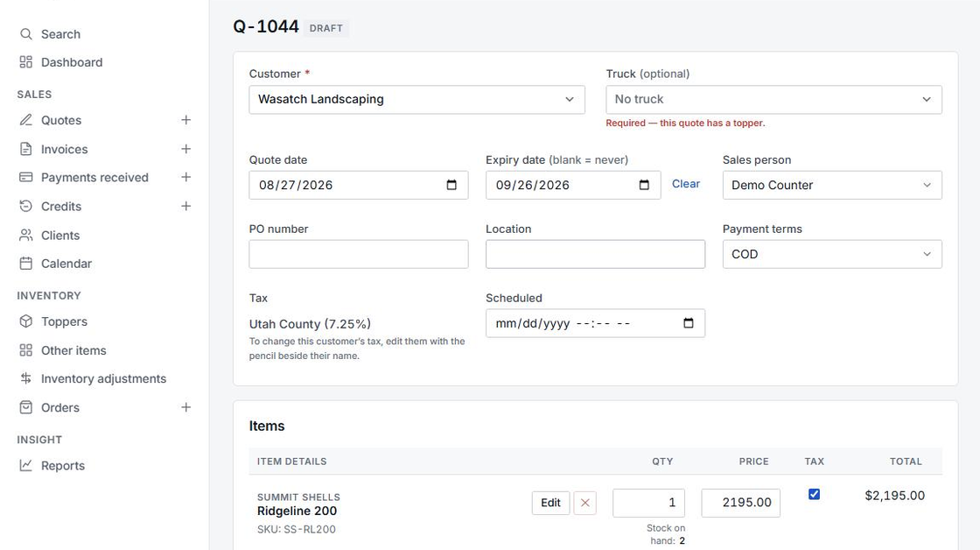Add a payment received using plus icon
980x550 pixels.
pyautogui.click(x=185, y=177)
